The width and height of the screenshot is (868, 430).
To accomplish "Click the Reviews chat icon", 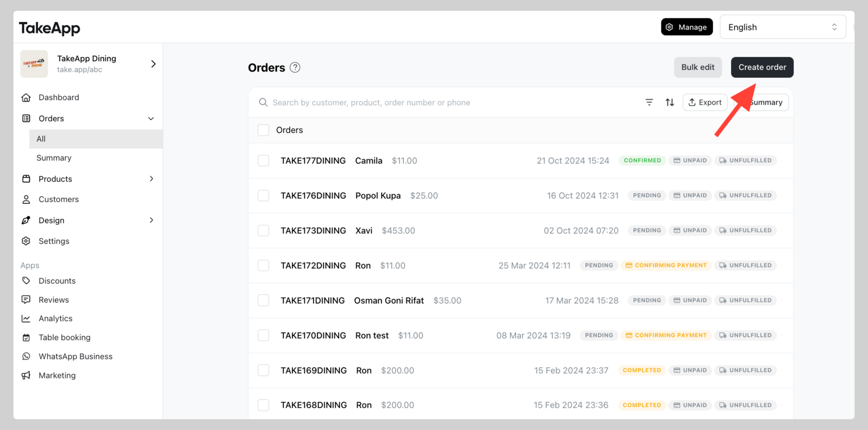I will pyautogui.click(x=26, y=299).
